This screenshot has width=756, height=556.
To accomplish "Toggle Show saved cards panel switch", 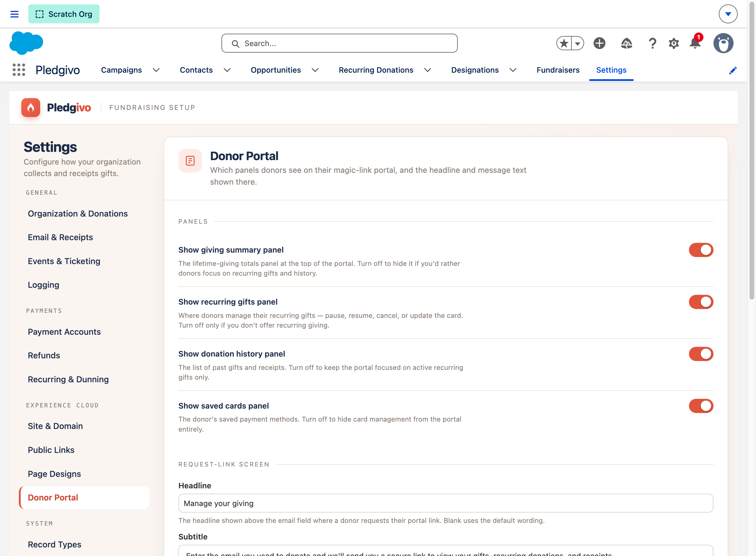I will pos(701,406).
